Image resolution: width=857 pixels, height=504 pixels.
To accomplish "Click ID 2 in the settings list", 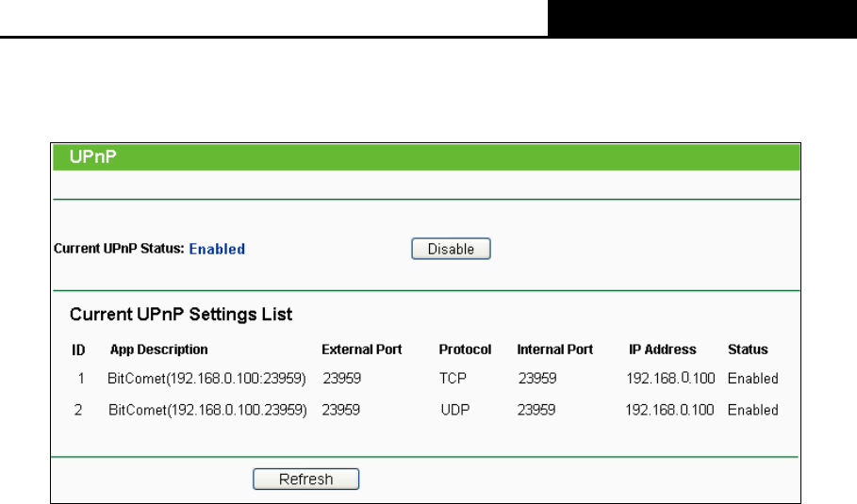I will [x=78, y=410].
